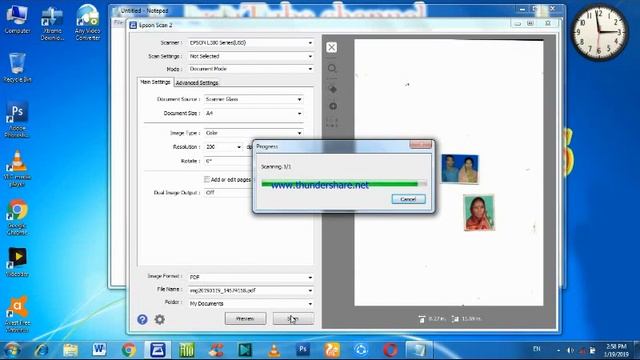Screen dimensions: 640x360
Task: Launch Adobe Photoshop desktop shortcut
Action: (17, 120)
